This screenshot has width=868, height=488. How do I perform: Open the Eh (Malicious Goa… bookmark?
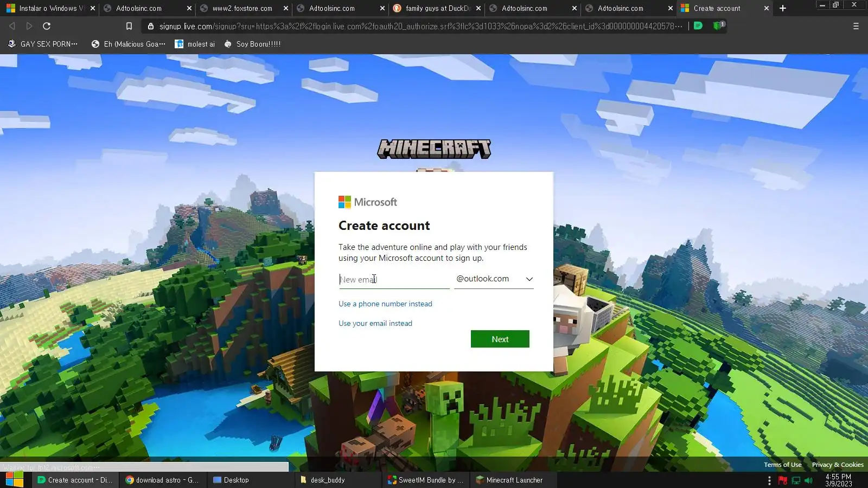coord(129,44)
